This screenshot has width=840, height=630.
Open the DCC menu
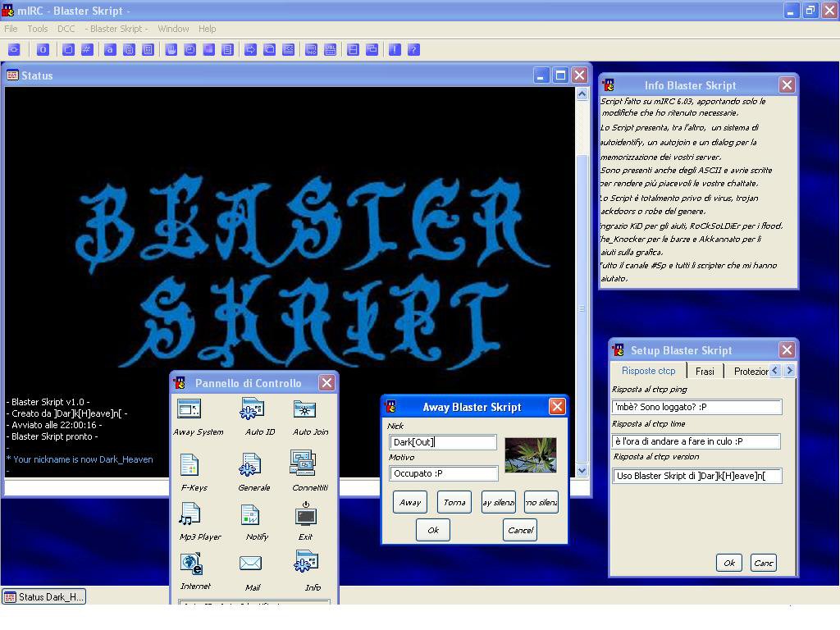pyautogui.click(x=66, y=29)
